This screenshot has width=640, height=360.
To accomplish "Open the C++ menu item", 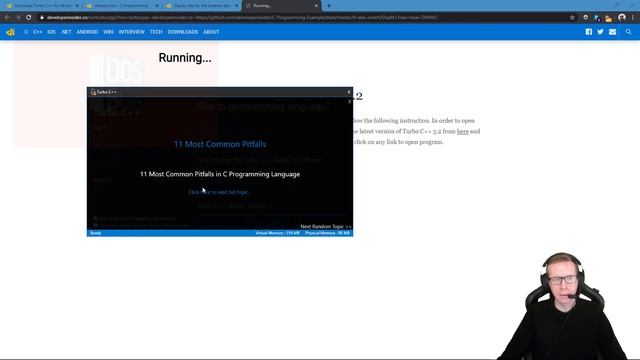I will 38,32.
